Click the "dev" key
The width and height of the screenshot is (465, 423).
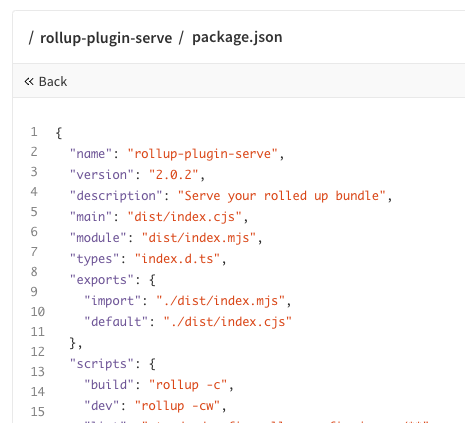point(102,406)
